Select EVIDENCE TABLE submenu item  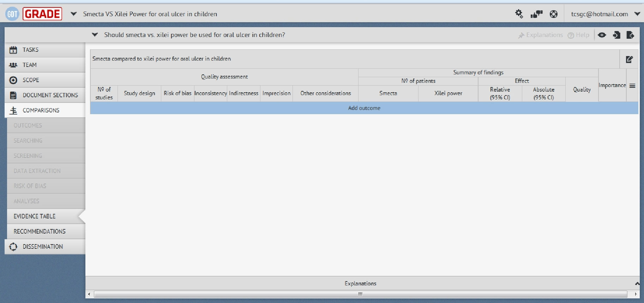(x=46, y=216)
